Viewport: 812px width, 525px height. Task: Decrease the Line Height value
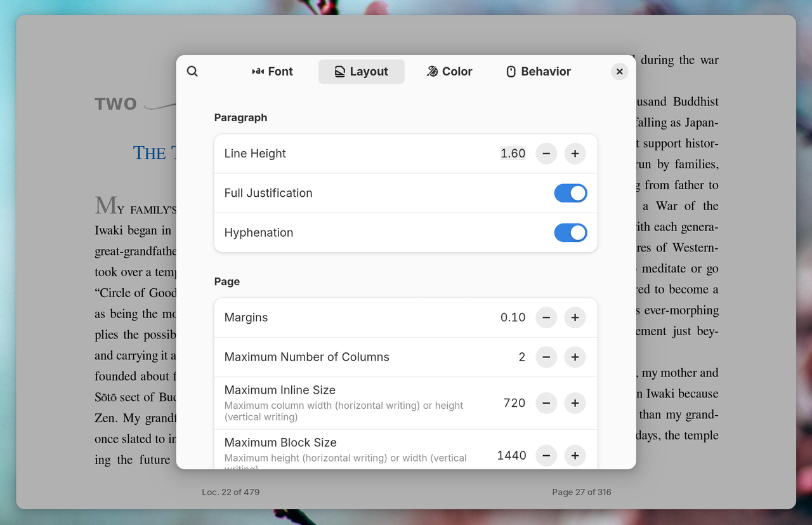546,153
